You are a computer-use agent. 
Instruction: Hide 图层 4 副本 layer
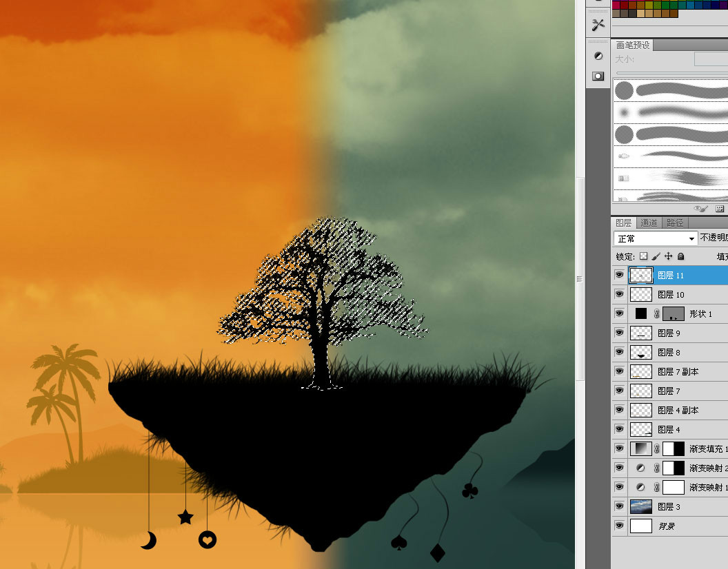619,410
